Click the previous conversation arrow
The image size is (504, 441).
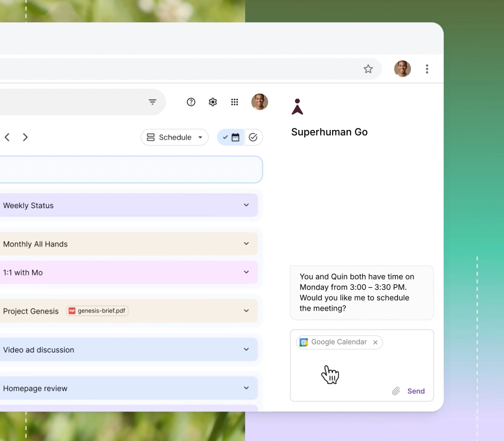[x=7, y=137]
